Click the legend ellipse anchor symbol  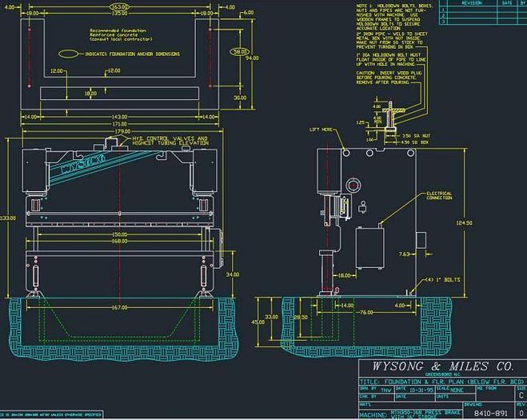tap(72, 54)
